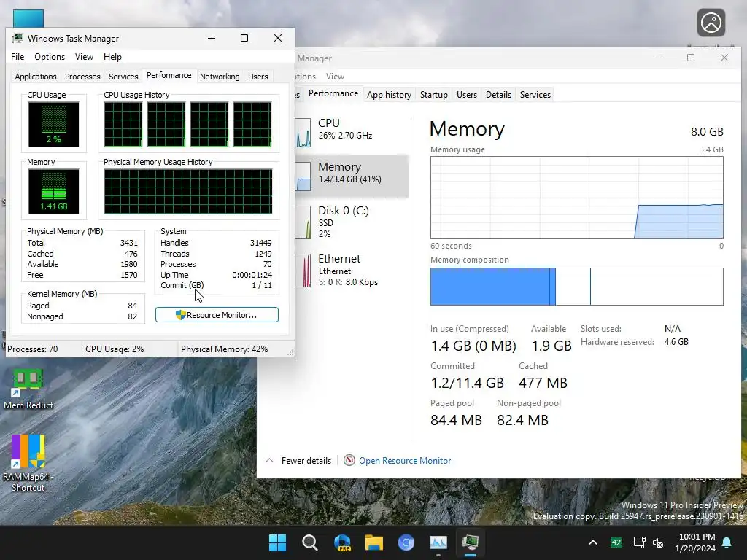
Task: Collapse view with Fewer details chevron
Action: [x=269, y=461]
